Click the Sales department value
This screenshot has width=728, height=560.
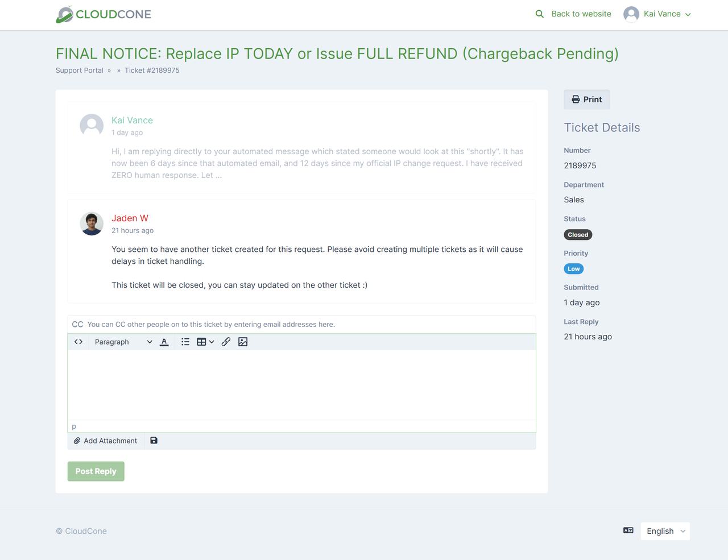pos(574,200)
